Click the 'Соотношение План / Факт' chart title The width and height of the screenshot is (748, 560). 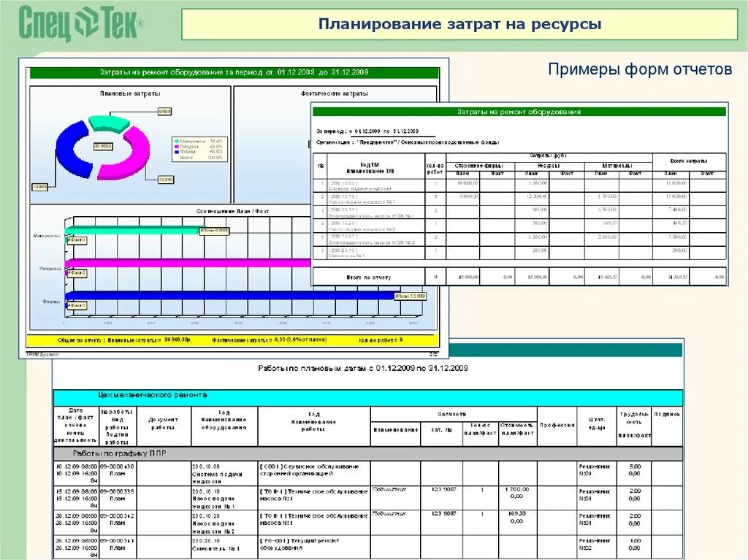tap(232, 211)
